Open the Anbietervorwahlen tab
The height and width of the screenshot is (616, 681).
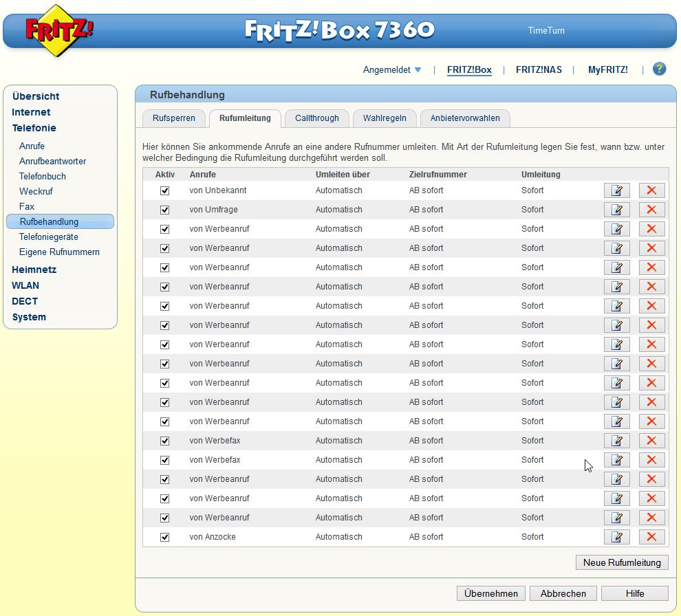click(x=465, y=118)
